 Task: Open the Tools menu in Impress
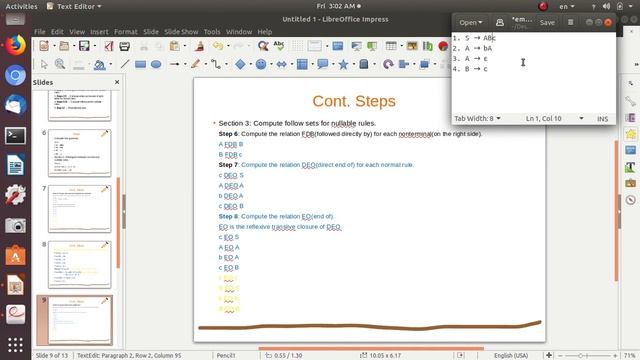pos(212,31)
